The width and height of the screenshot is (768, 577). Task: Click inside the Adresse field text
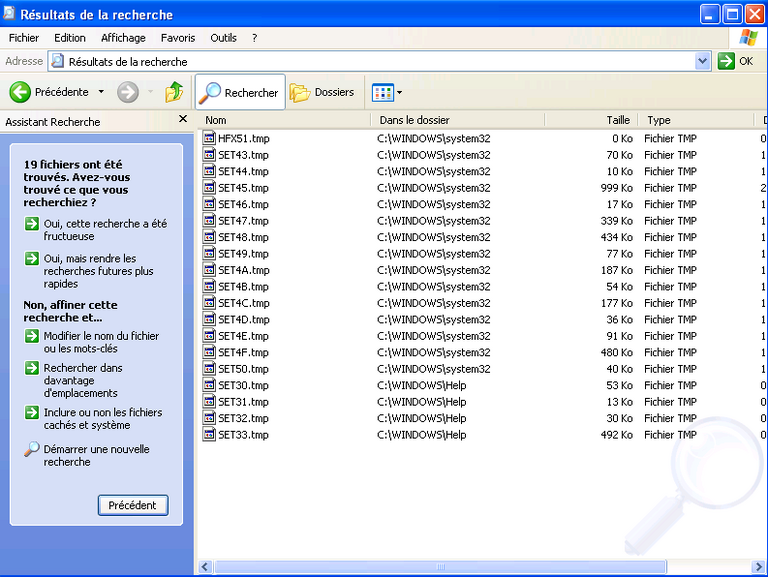[x=128, y=62]
